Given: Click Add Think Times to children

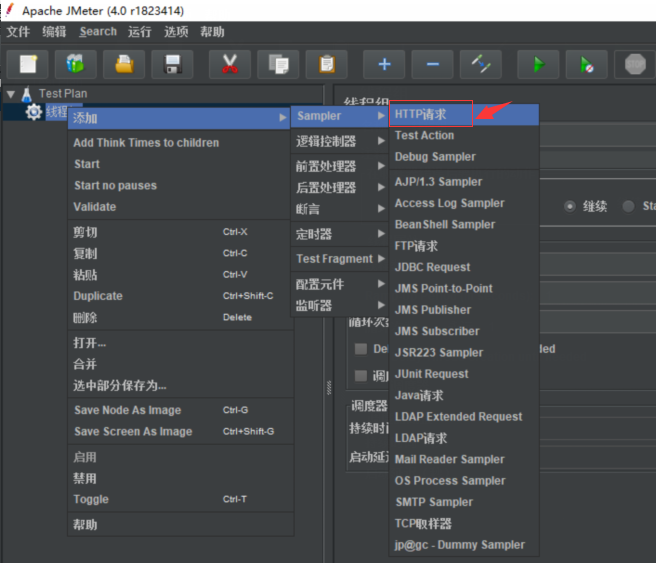Looking at the screenshot, I should click(181, 143).
